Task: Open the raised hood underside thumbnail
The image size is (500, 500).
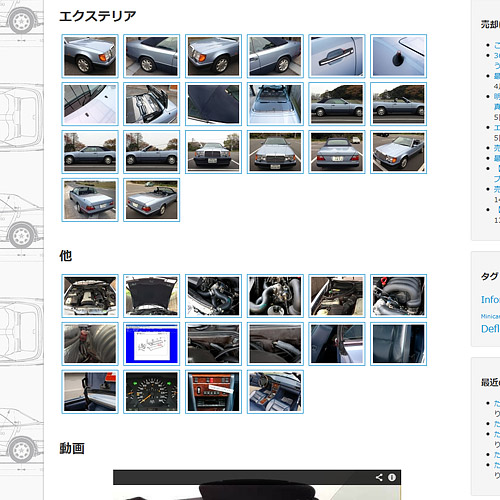Action: pos(152,296)
